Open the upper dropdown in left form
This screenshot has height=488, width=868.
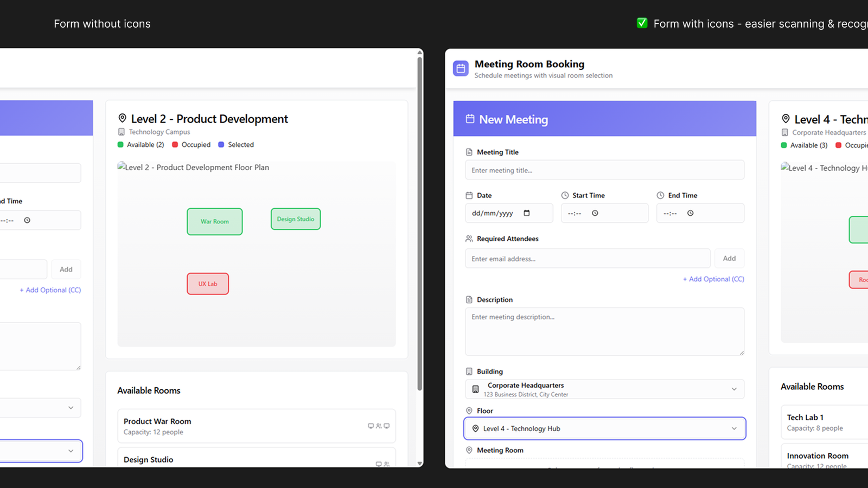pos(40,408)
